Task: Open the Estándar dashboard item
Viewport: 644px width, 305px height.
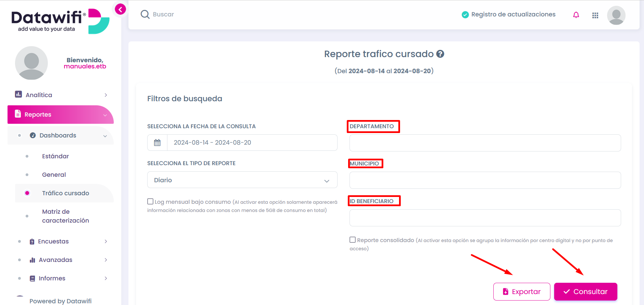Action: pos(55,156)
